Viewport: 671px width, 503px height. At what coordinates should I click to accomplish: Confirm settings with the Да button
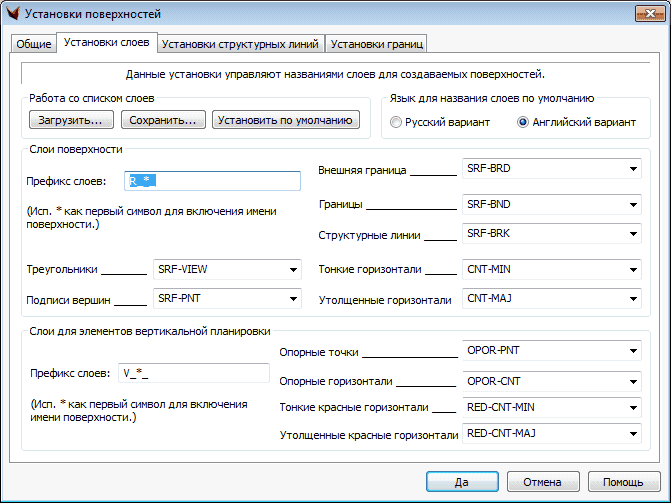(x=461, y=481)
